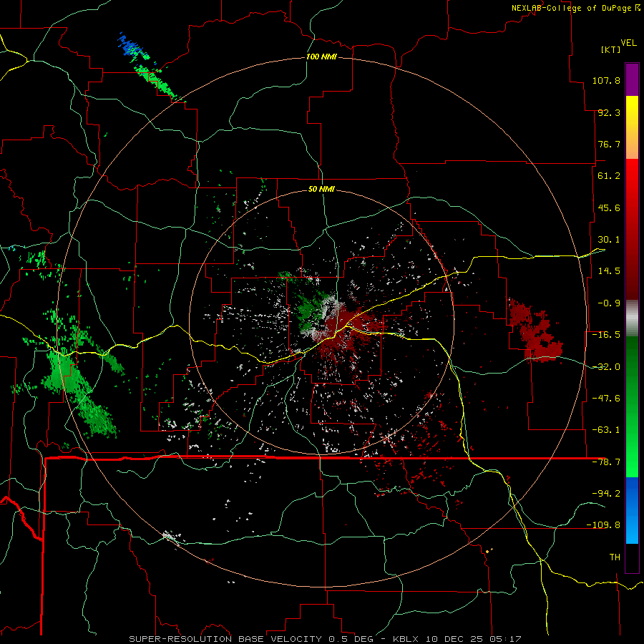Click the -63.1 velocity scale value
The height and width of the screenshot is (644, 644).
click(606, 430)
